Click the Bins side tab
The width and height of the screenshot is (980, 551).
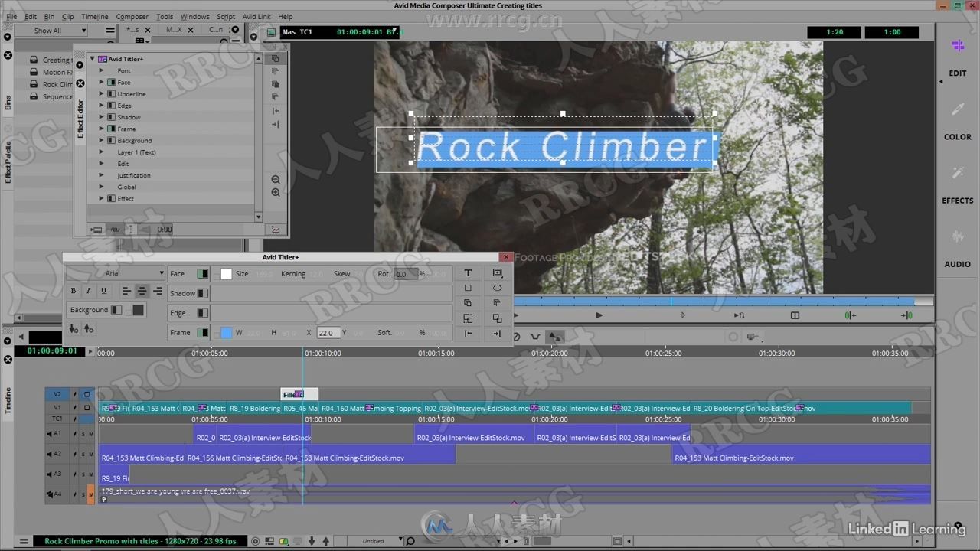[8, 103]
